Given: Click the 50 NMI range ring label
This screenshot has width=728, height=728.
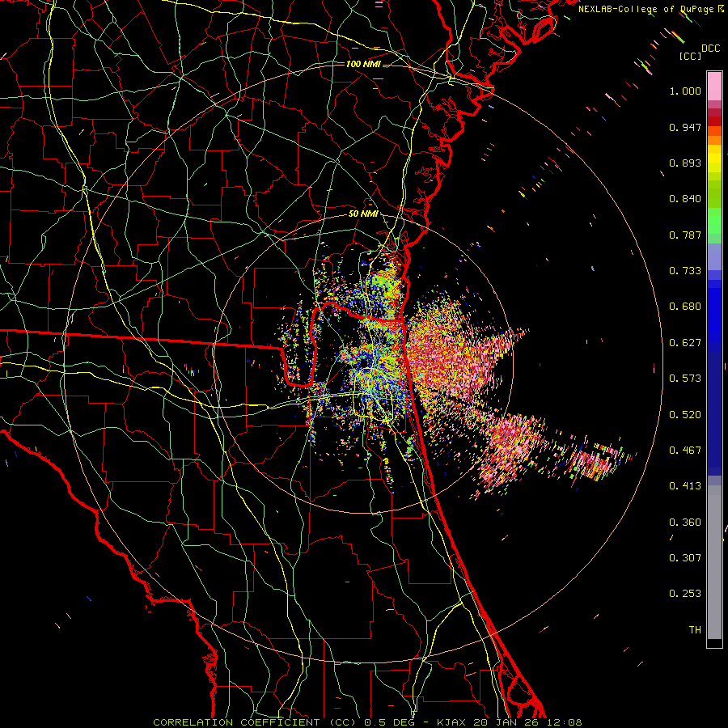Looking at the screenshot, I should 363,214.
